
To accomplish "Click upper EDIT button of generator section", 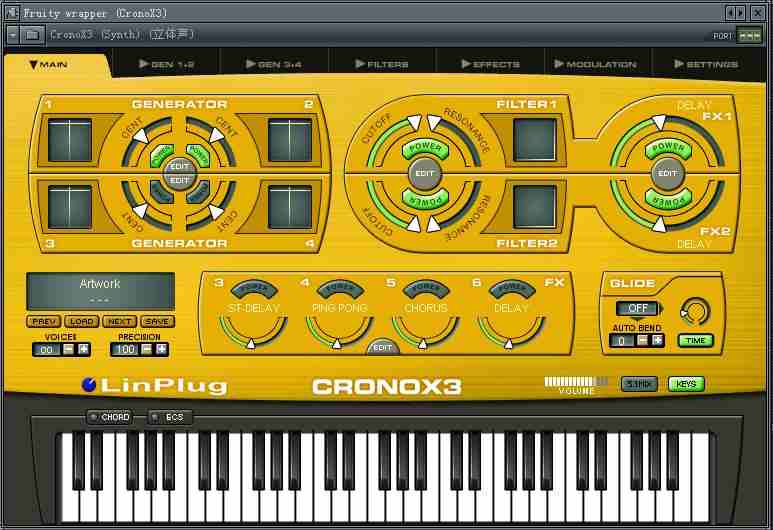I will coord(179,167).
